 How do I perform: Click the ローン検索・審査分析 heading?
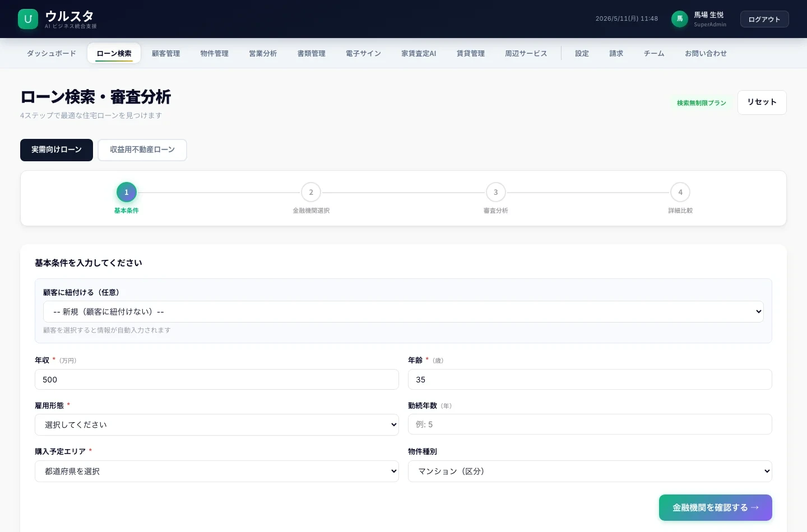click(x=96, y=97)
